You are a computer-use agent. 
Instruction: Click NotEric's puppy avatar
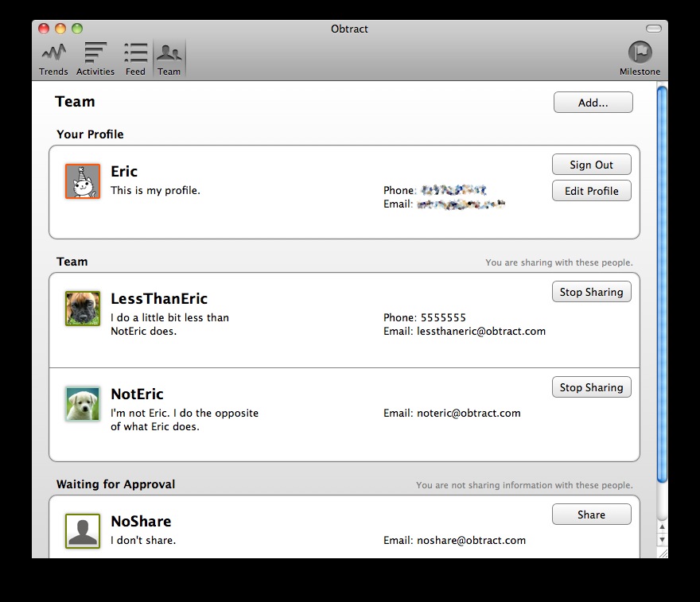click(x=83, y=404)
